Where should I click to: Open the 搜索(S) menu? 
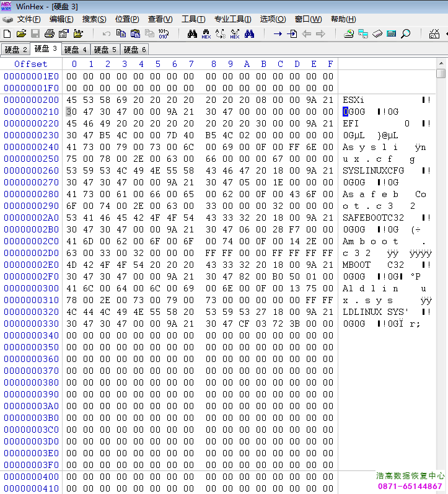pos(94,19)
